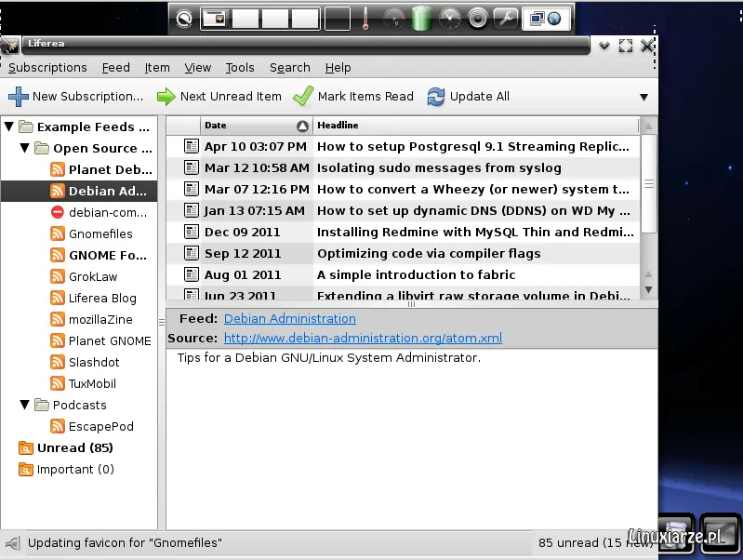Open the Enlightenment start menu icon
743x560 pixels.
point(184,19)
